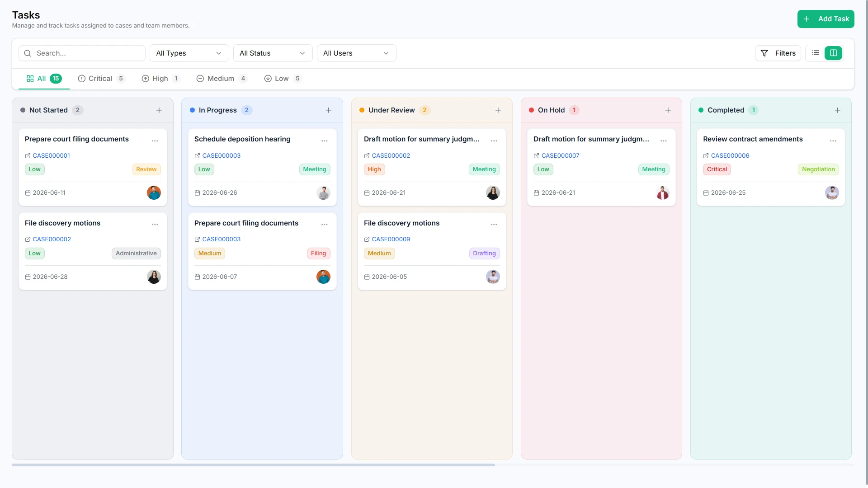Click the Negotiation tag on Review contract amendments

click(x=818, y=169)
